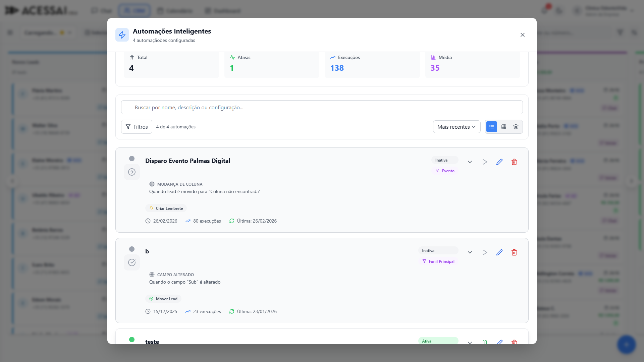Edit automation named b with pencil icon
The height and width of the screenshot is (362, 644).
(499, 252)
